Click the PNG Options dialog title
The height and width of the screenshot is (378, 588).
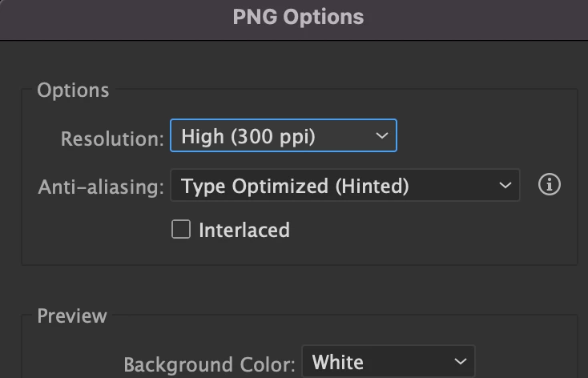tap(298, 17)
